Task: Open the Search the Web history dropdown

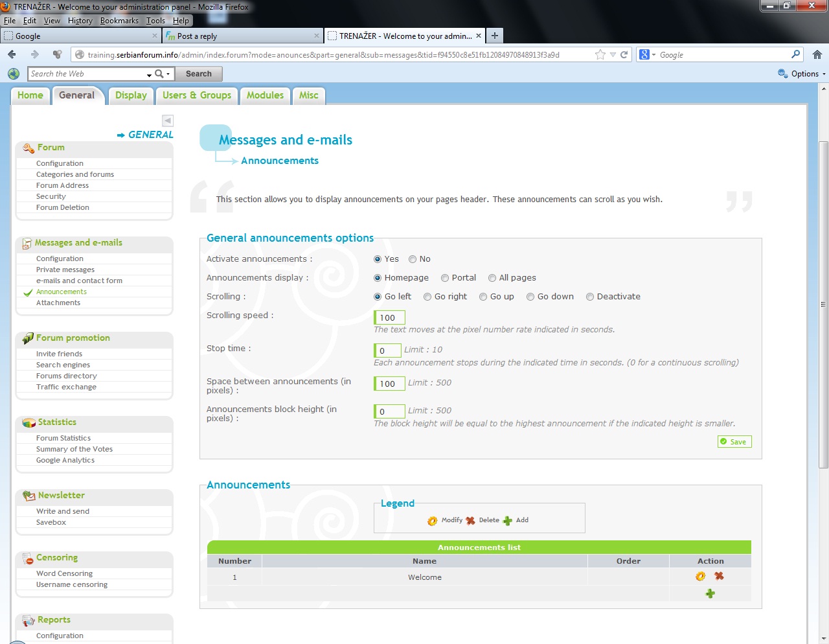Action: coord(149,75)
